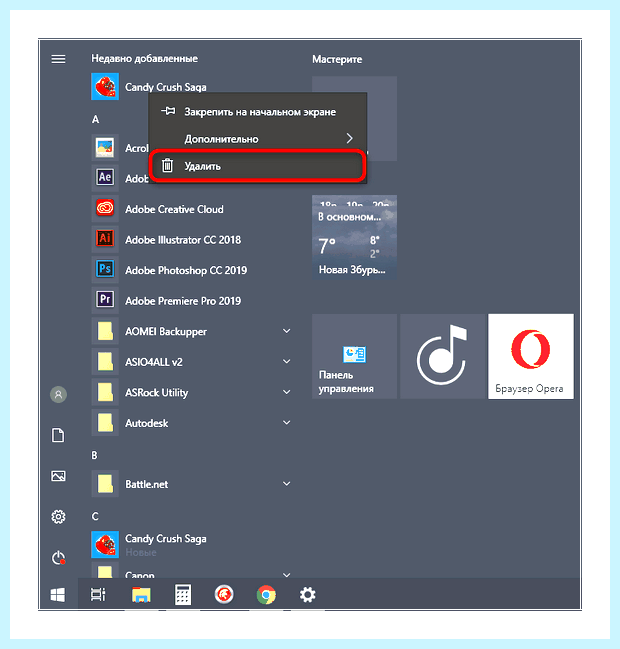
Task: Click the Acrobat app icon under A
Action: tap(105, 147)
